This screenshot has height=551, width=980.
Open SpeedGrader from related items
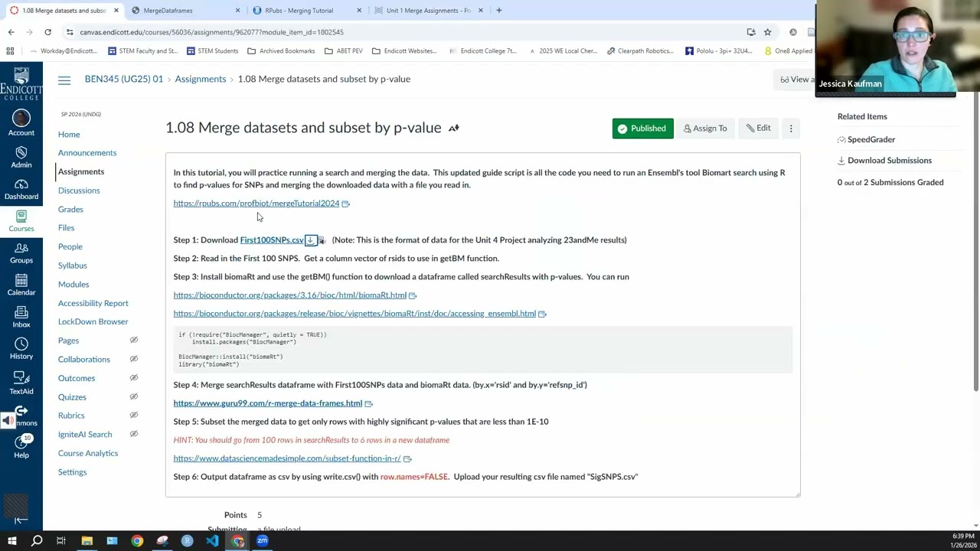tap(871, 139)
